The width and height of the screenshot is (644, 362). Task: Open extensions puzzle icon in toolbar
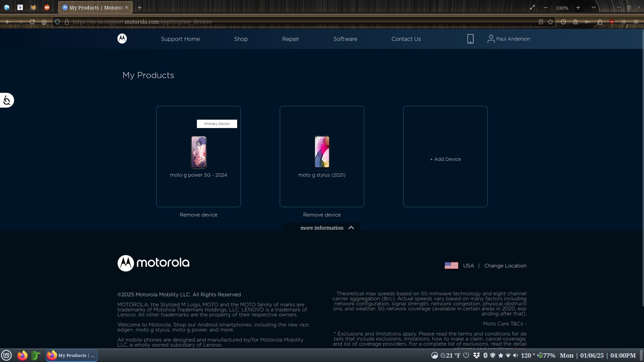600,22
